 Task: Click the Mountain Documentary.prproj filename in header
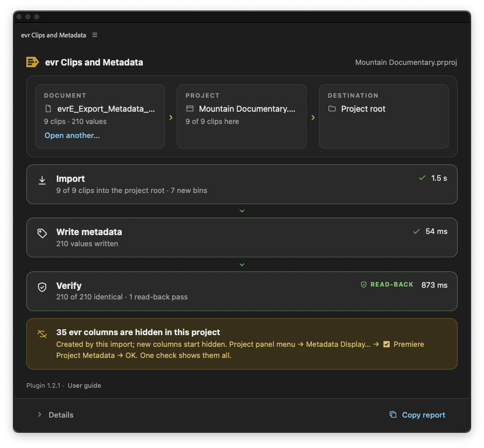406,63
